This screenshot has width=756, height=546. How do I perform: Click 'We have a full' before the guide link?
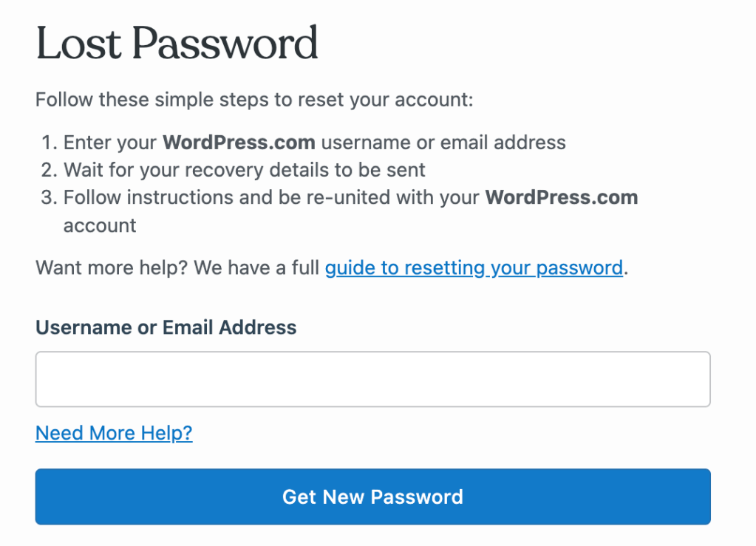[x=256, y=267]
